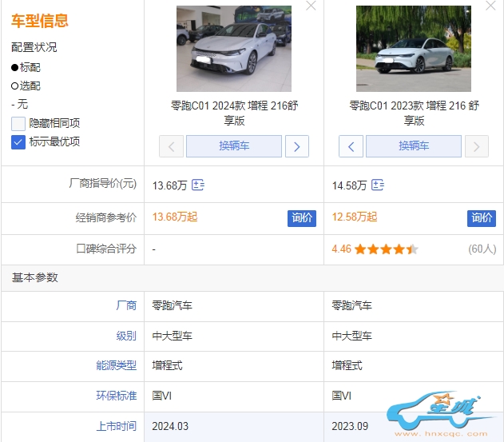Viewport: 504px width, 442px height.
Task: Click price calculator icon beside 13.68万
Action: [198, 185]
